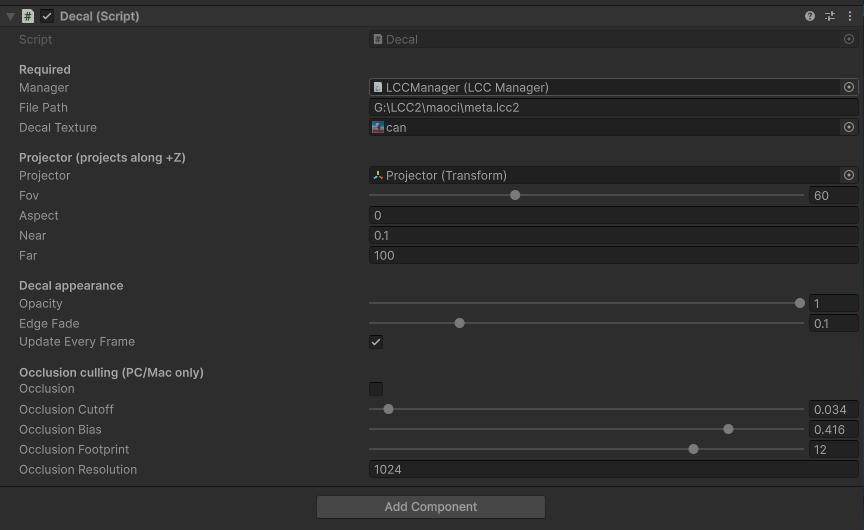Click the LCCManager script file icon
This screenshot has height=530, width=864.
pos(378,87)
